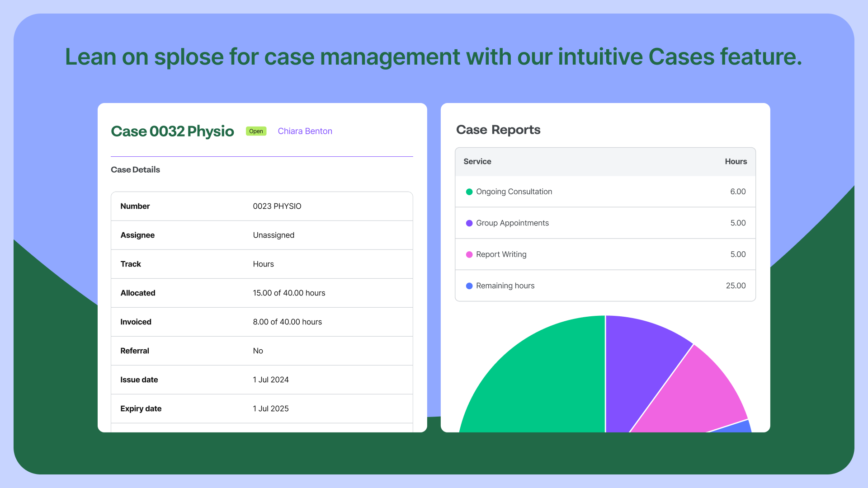Click the pink Report Writing dot
The width and height of the screenshot is (868, 488).
pos(469,254)
